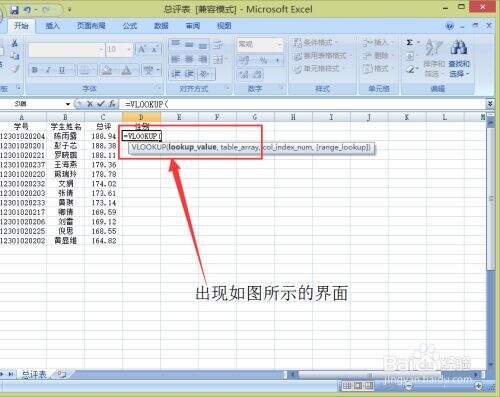Click cell containing 188.94
500x397 pixels.
pyautogui.click(x=104, y=136)
